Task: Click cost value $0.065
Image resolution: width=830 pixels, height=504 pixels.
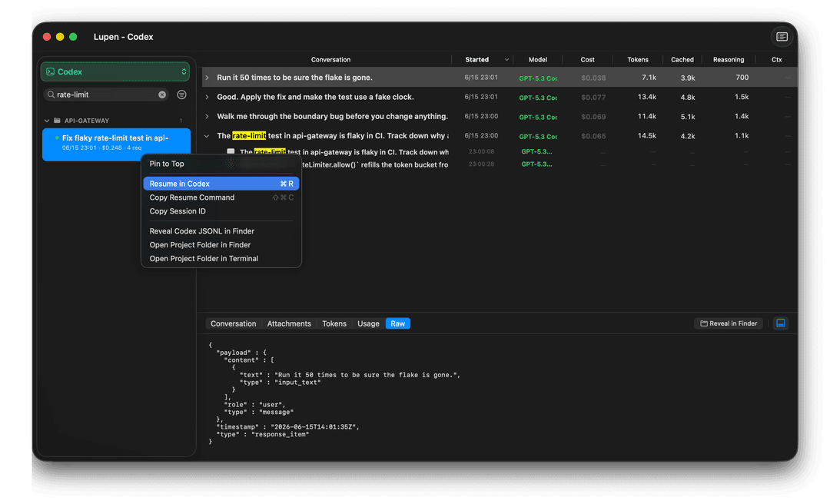Action: click(x=593, y=136)
